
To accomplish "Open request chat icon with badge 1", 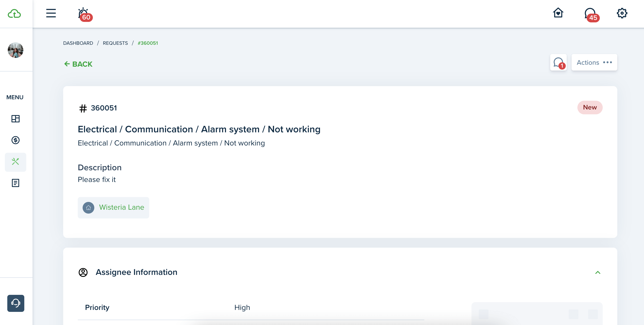I will coord(558,62).
